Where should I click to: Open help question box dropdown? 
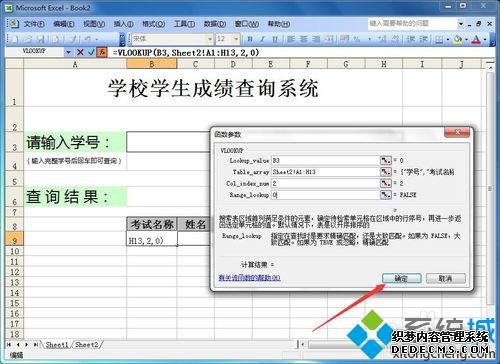(x=461, y=24)
